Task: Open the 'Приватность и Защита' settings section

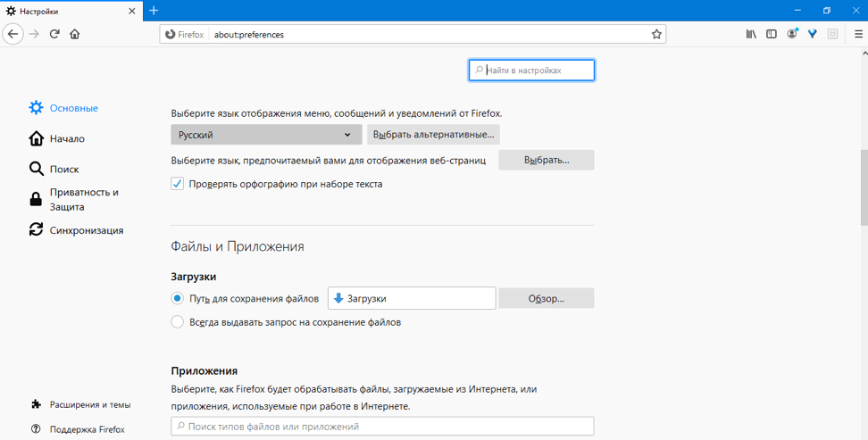Action: click(84, 199)
